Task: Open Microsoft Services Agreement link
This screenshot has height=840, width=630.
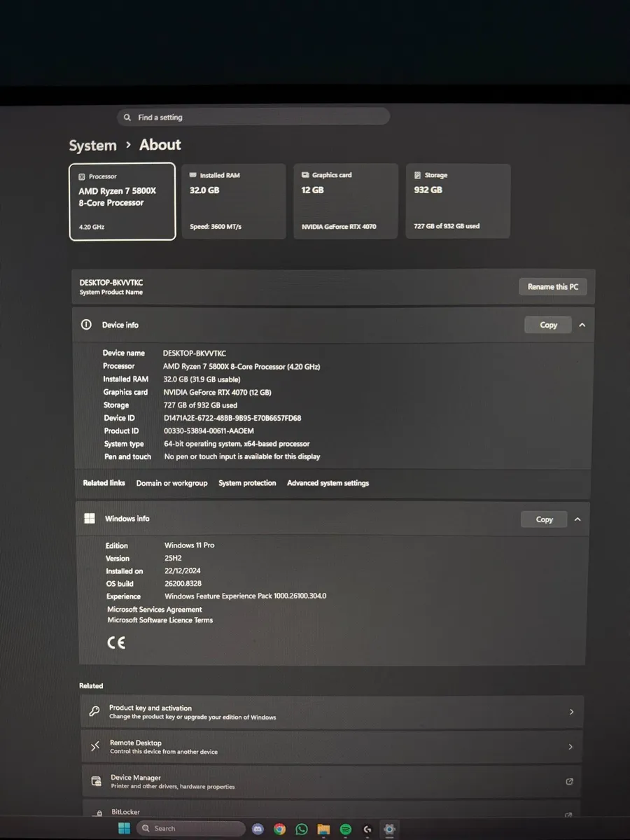Action: (x=155, y=609)
